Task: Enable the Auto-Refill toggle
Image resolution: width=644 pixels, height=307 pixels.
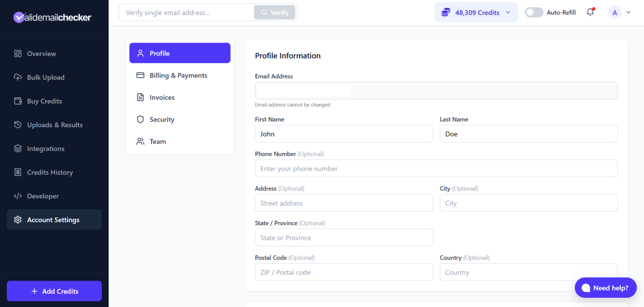Action: (x=534, y=12)
